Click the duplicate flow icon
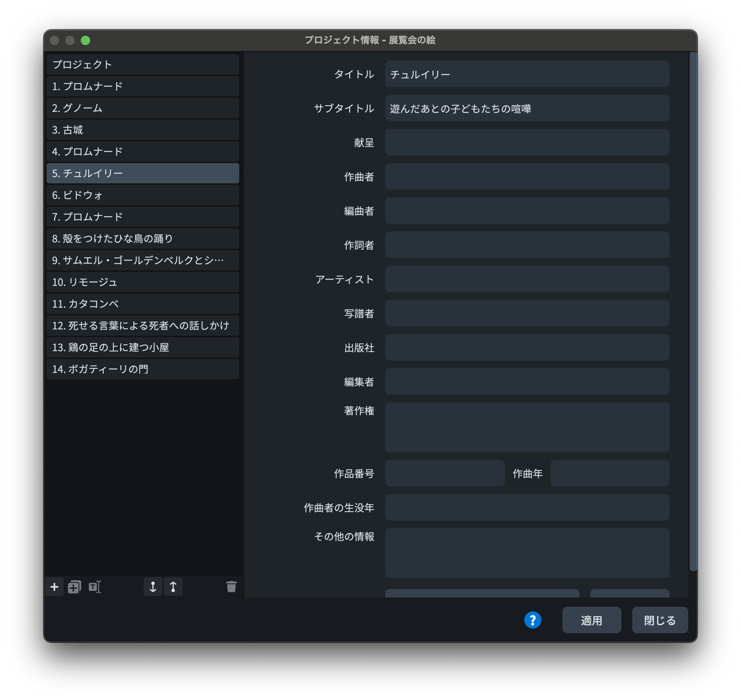The height and width of the screenshot is (700, 741). 74,587
